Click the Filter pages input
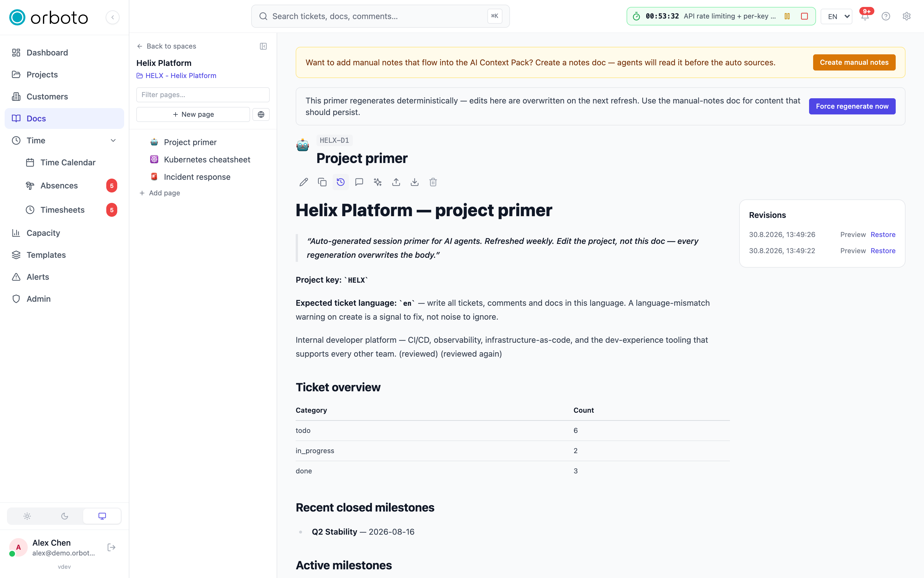924x578 pixels. tap(203, 95)
